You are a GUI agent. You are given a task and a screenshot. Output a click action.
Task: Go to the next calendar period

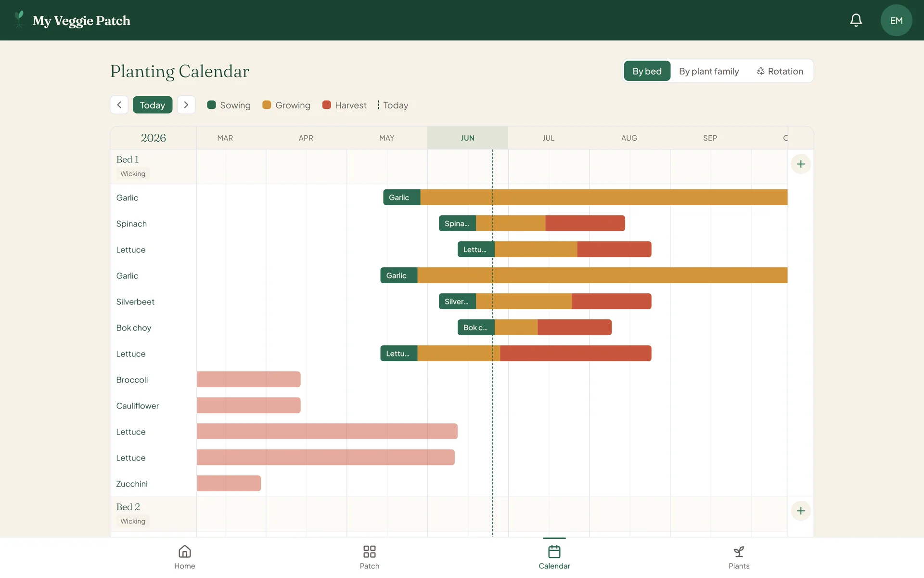[x=186, y=105]
